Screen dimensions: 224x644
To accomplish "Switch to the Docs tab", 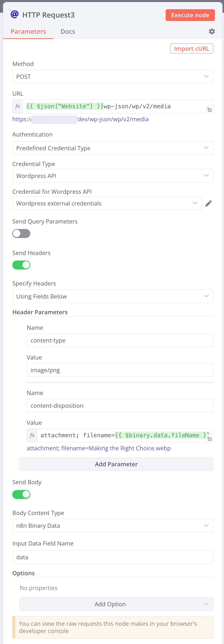I will click(x=67, y=31).
